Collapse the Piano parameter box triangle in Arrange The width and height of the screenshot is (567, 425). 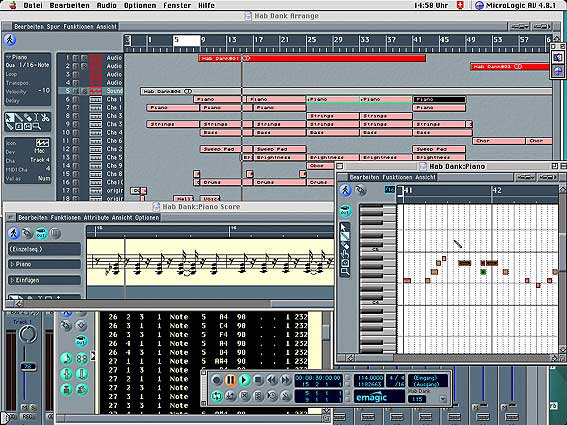8,58
